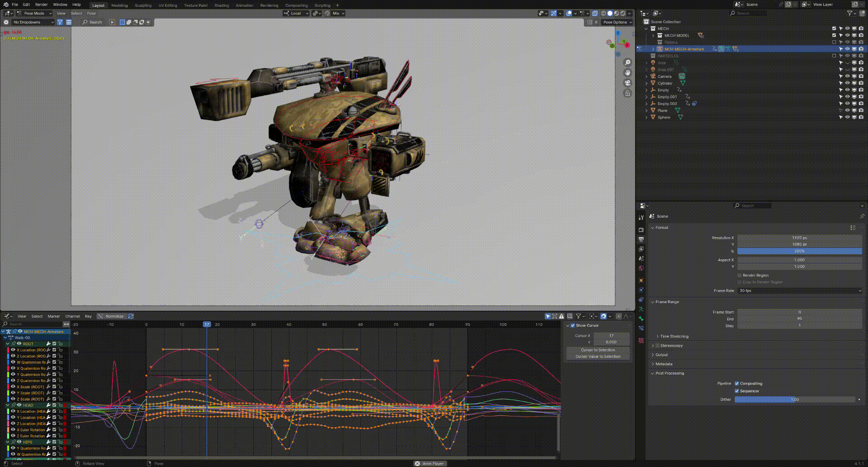Toggle Compositing pipeline checkbox

coord(737,383)
